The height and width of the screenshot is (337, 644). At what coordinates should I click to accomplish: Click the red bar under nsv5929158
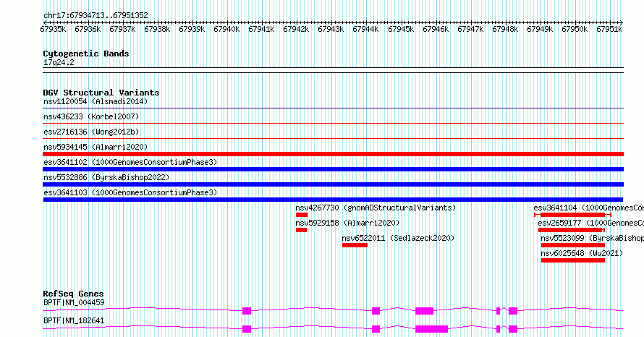pos(301,230)
